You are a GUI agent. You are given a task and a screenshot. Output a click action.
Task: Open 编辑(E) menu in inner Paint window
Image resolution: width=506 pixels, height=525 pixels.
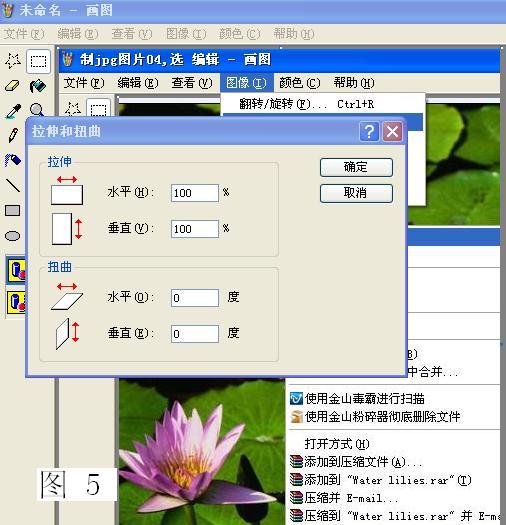point(138,83)
